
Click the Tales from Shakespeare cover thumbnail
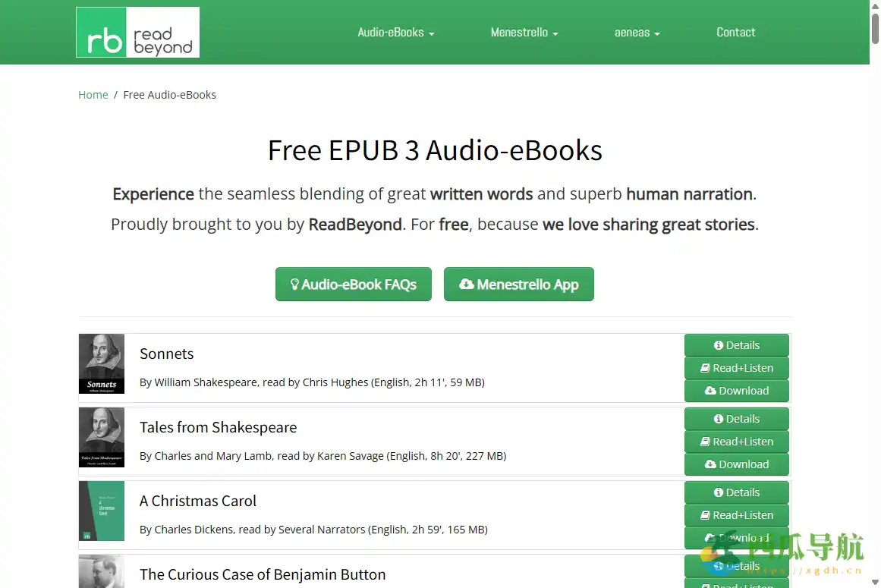tap(102, 438)
